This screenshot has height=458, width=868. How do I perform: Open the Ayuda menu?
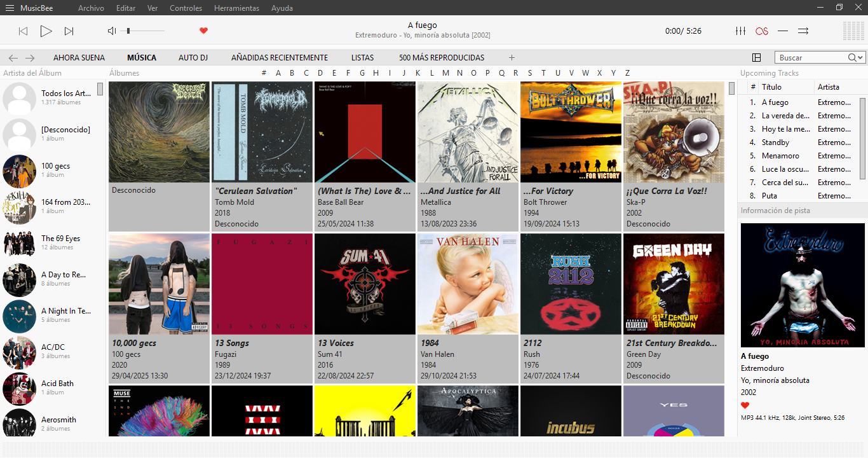pos(282,8)
